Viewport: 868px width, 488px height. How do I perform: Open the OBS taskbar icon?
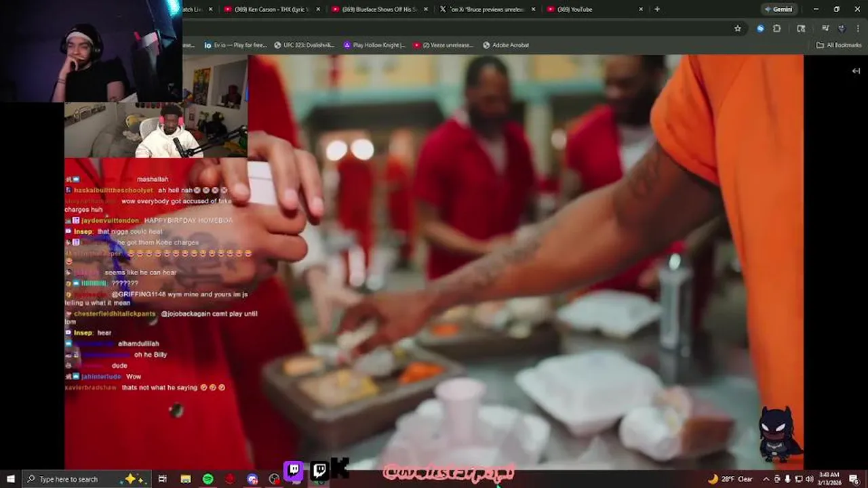[x=274, y=479]
